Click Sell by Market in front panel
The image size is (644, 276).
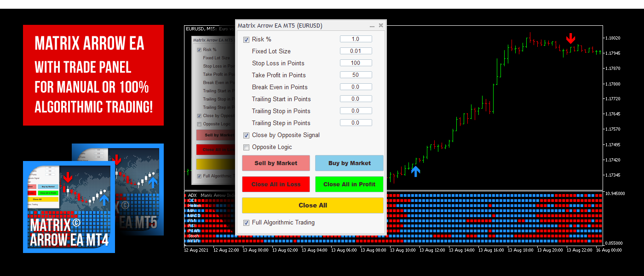[276, 163]
